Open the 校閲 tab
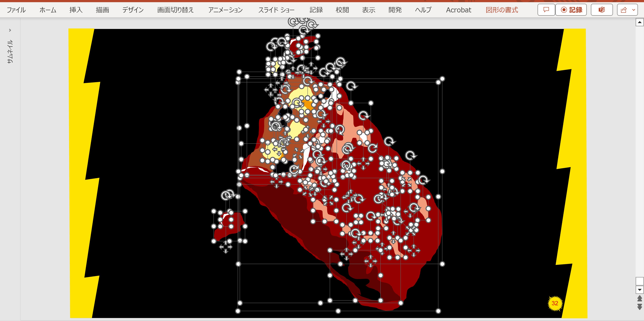Image resolution: width=644 pixels, height=321 pixels. point(342,10)
